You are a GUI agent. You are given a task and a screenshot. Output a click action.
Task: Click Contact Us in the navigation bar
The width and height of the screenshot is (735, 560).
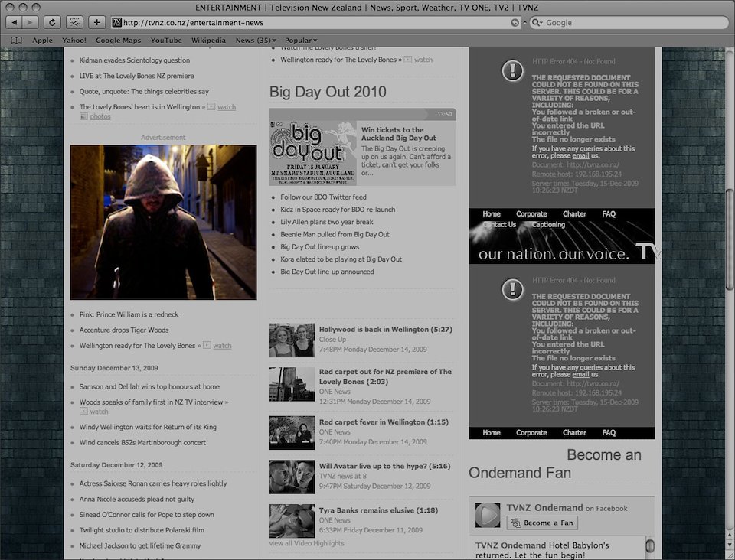point(499,225)
